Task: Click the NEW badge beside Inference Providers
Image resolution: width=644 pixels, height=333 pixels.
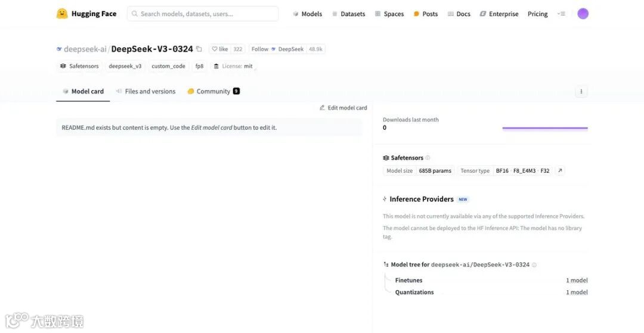Action: (463, 200)
